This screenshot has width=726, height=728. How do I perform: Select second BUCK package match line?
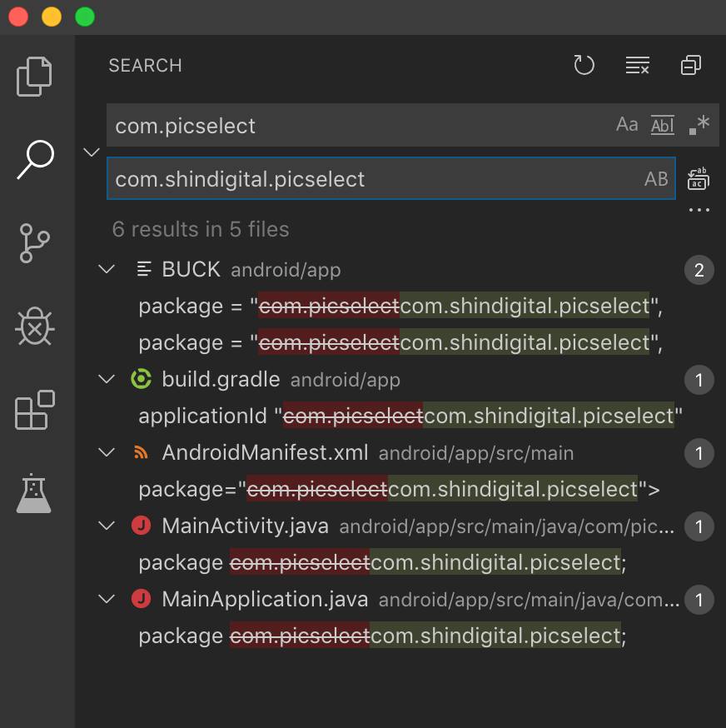[x=400, y=342]
